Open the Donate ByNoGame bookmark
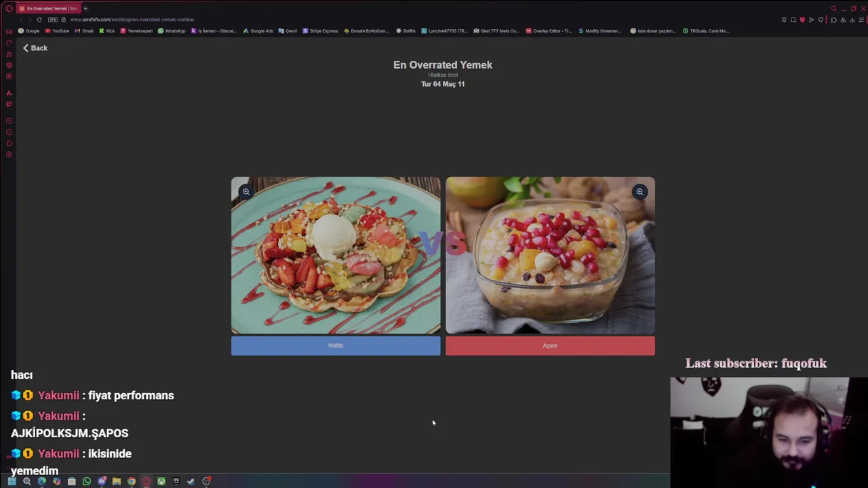Viewport: 868px width, 488px height. coord(367,30)
